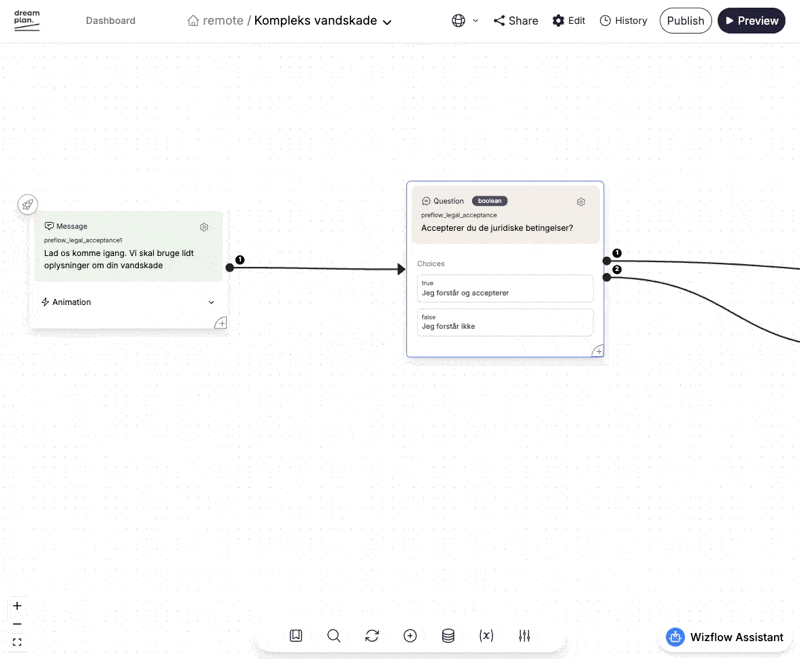800x659 pixels.
Task: Click the corner plus on Question node
Action: click(x=598, y=351)
